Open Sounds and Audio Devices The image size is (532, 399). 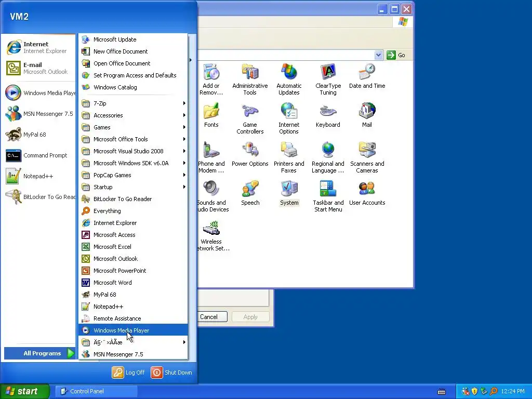coord(212,196)
